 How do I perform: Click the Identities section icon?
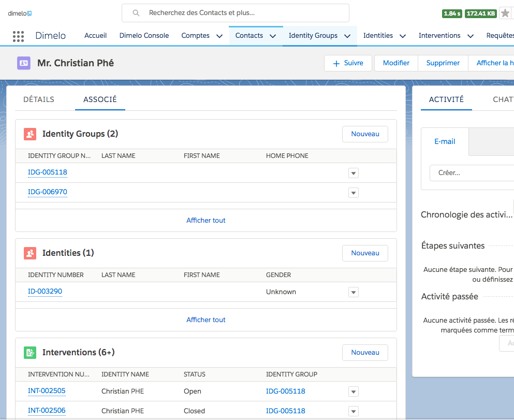point(30,253)
